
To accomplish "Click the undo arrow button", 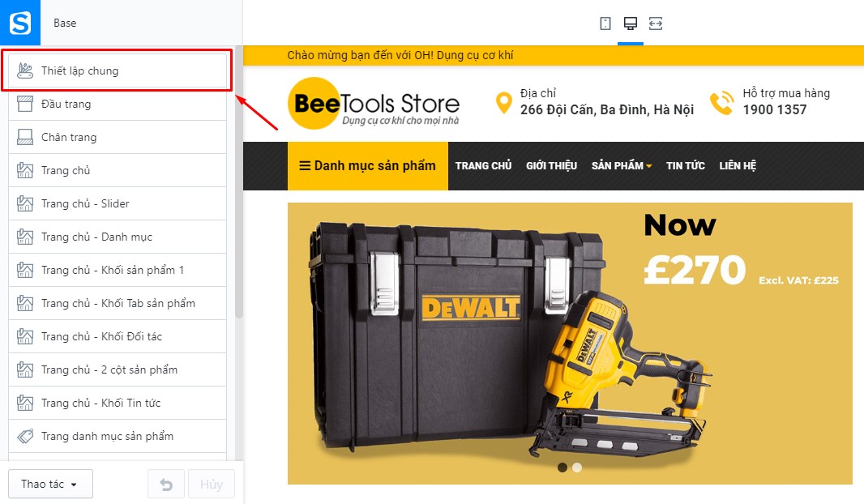I will [x=166, y=485].
